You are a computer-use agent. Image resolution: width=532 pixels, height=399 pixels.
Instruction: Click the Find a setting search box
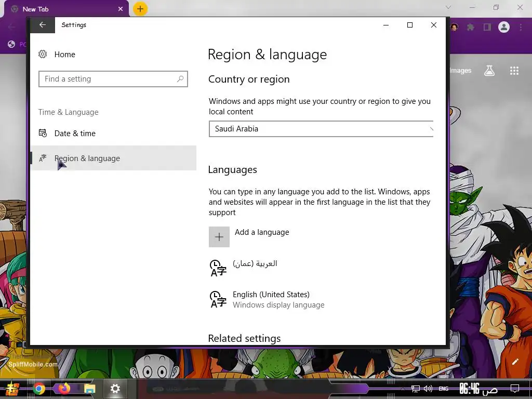(113, 79)
